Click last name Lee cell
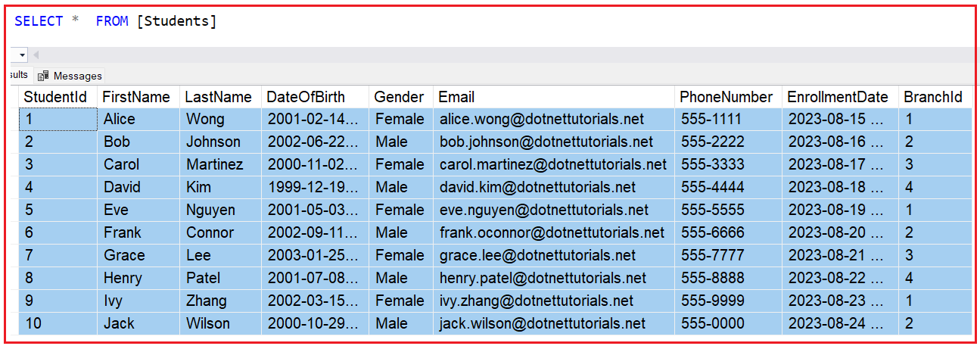980x346 pixels. pyautogui.click(x=220, y=255)
